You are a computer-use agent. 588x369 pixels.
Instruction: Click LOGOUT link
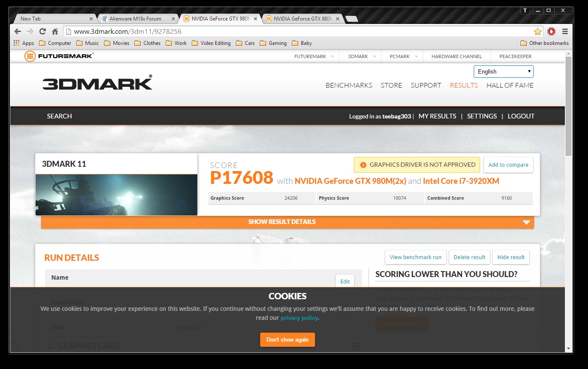(521, 116)
